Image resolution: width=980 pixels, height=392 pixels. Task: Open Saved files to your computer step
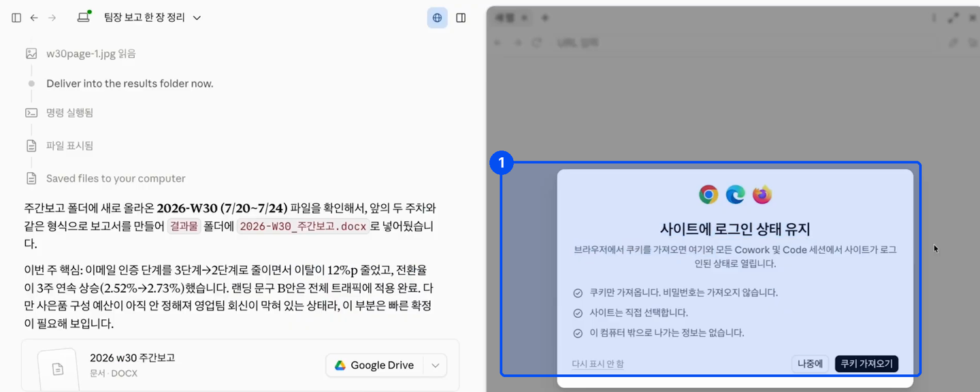point(116,178)
